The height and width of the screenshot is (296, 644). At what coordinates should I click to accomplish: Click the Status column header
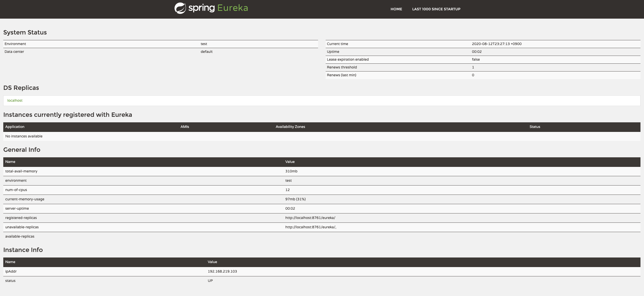pos(535,127)
